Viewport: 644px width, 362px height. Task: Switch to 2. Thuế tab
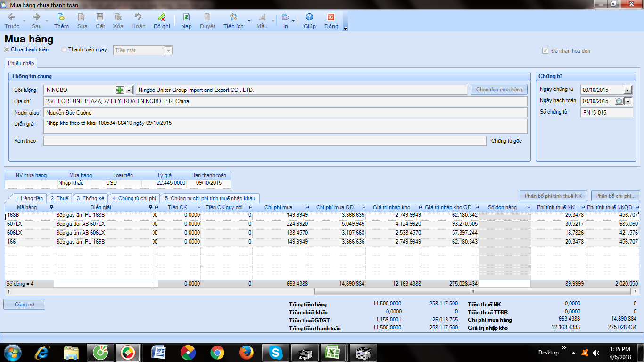coord(60,198)
